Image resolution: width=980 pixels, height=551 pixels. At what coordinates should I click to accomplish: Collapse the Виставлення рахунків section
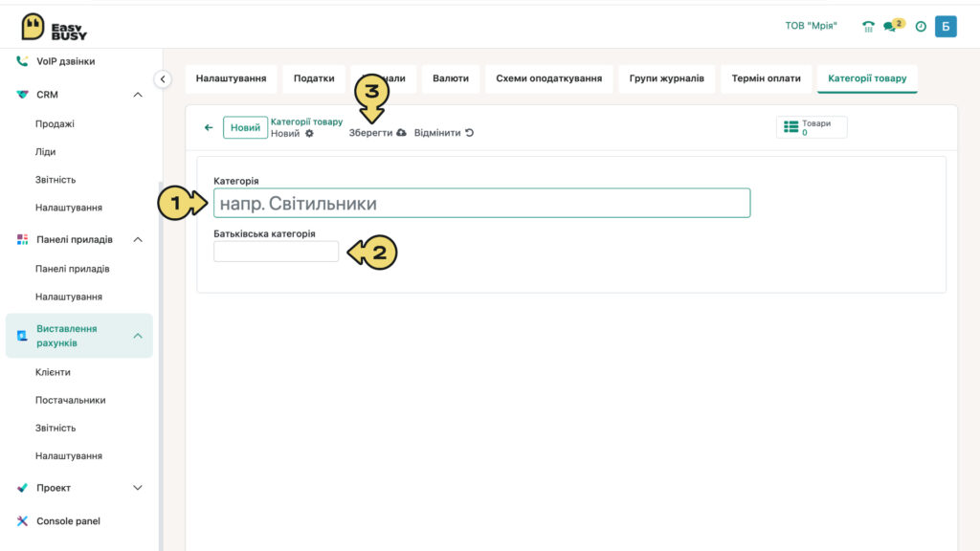pos(138,336)
